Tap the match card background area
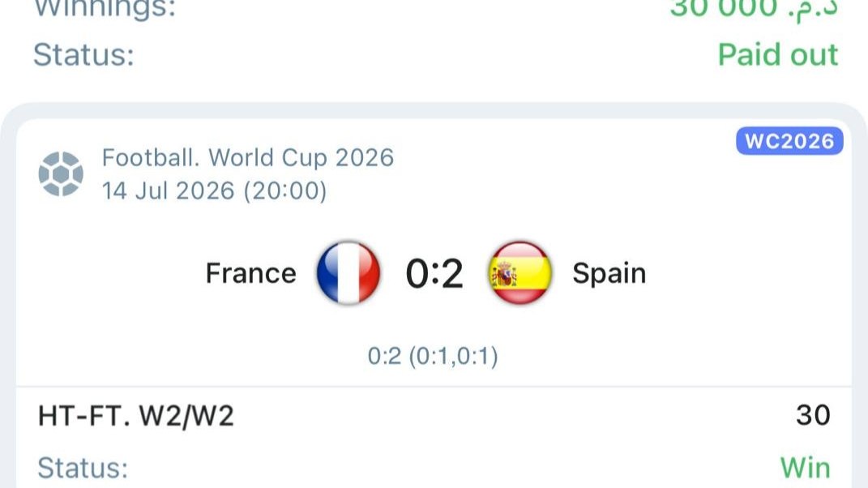This screenshot has width=868, height=488. point(434,303)
